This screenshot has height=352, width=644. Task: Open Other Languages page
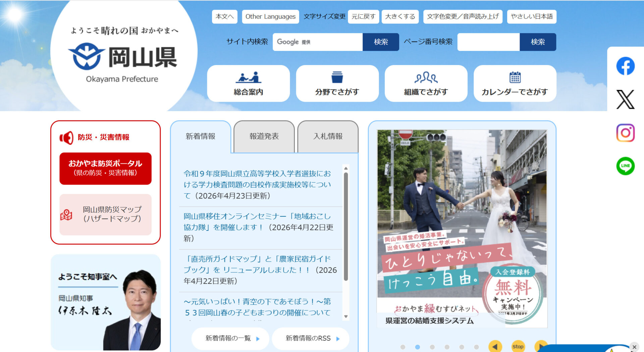click(270, 16)
